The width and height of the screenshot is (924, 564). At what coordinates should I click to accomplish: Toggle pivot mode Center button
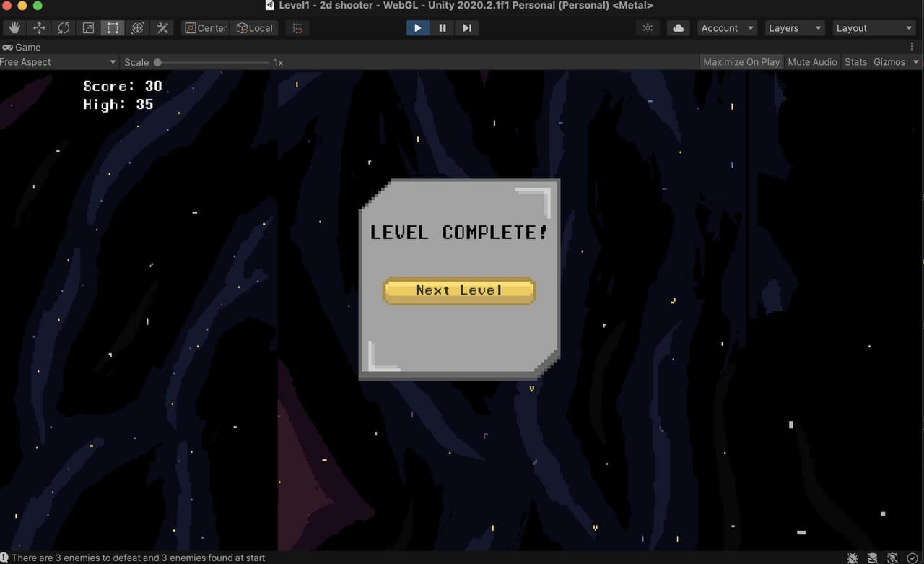coord(206,28)
